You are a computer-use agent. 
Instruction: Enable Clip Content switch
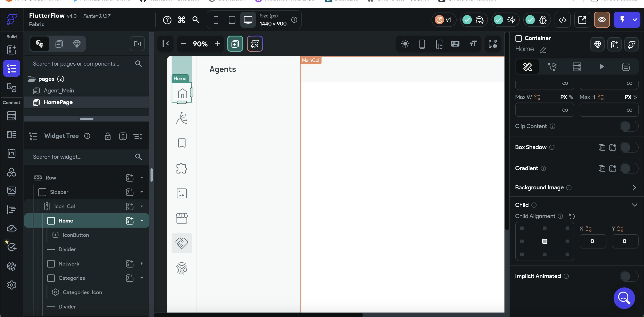click(629, 126)
